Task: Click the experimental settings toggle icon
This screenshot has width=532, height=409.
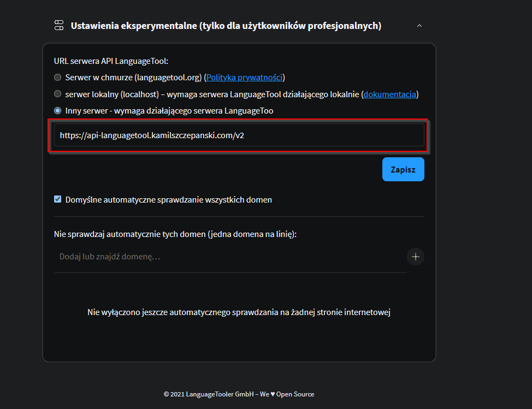Action: [59, 26]
